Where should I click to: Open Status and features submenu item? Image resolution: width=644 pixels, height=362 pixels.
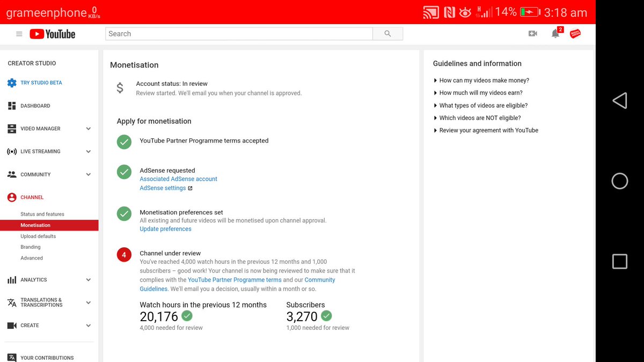click(42, 214)
